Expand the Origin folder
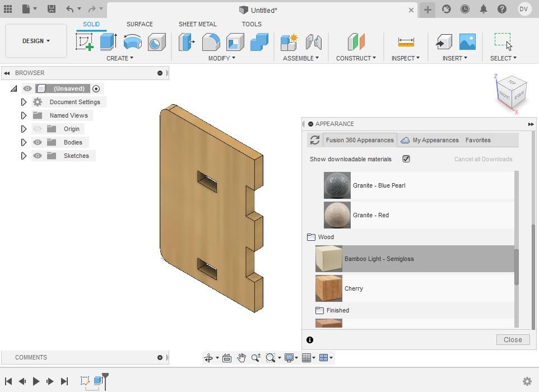This screenshot has height=392, width=539. click(x=24, y=129)
